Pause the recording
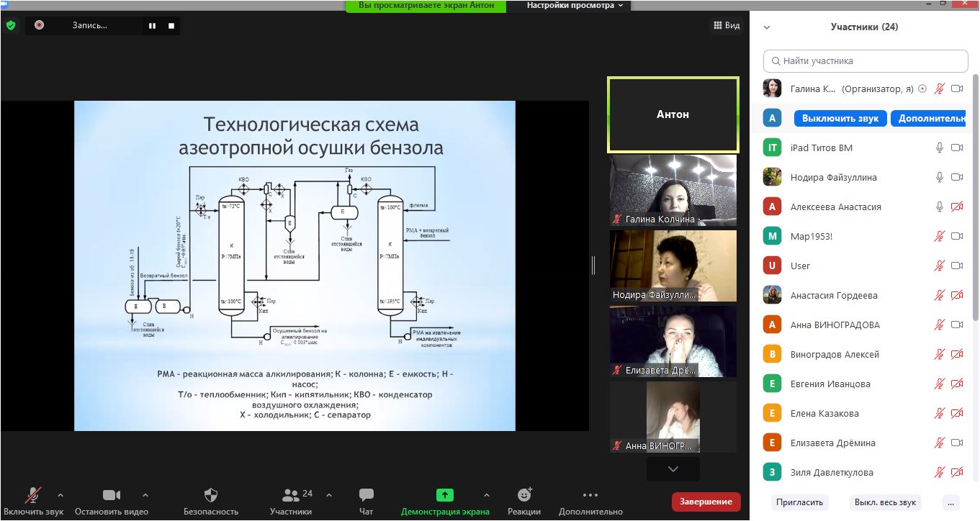The image size is (980, 521). click(x=152, y=26)
